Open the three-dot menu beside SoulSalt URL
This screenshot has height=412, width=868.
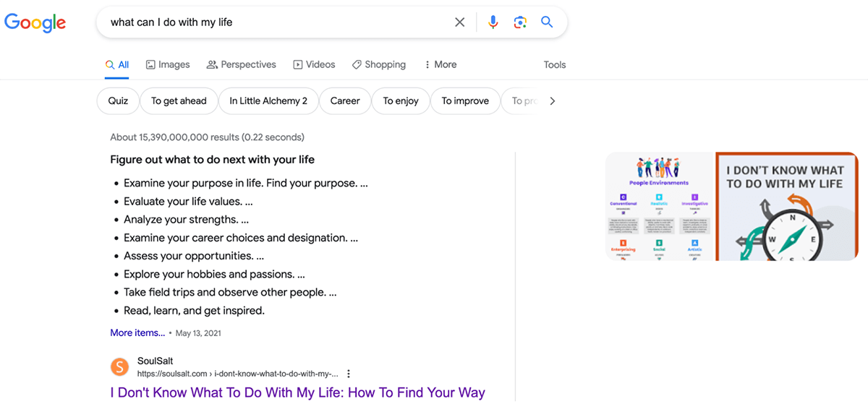click(x=349, y=374)
